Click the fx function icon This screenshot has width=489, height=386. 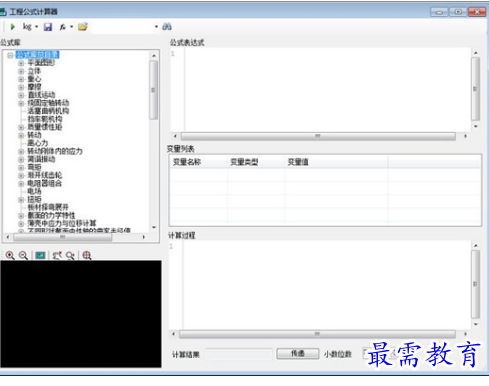63,27
